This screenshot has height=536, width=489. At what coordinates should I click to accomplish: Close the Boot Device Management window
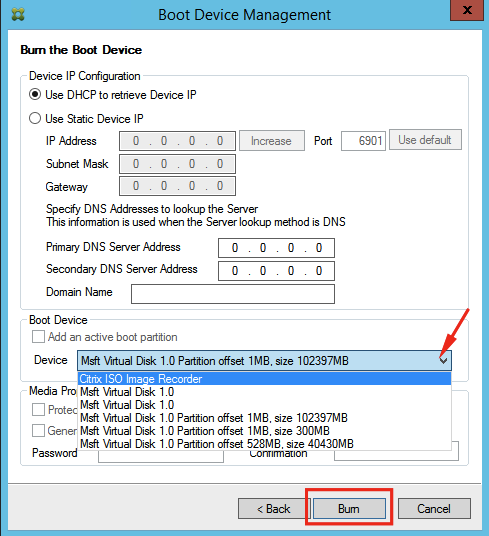point(467,10)
